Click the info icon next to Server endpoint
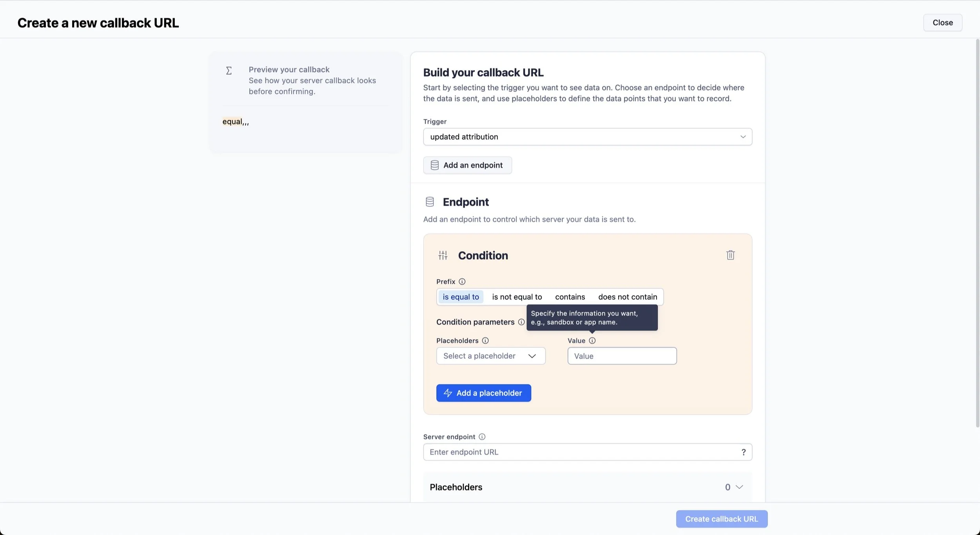 coord(481,436)
